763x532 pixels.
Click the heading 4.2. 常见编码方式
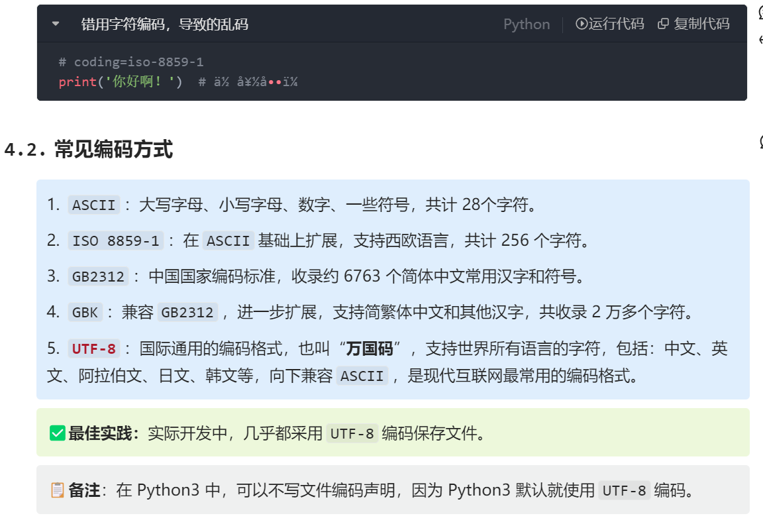89,149
